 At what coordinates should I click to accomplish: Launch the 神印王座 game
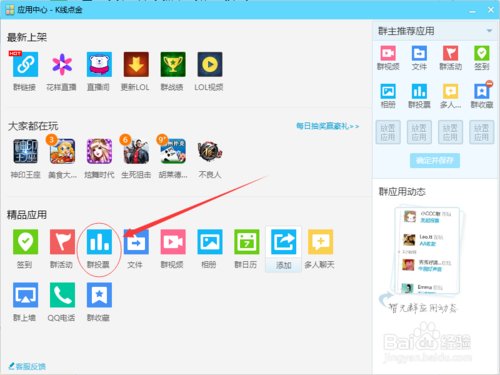[x=25, y=151]
